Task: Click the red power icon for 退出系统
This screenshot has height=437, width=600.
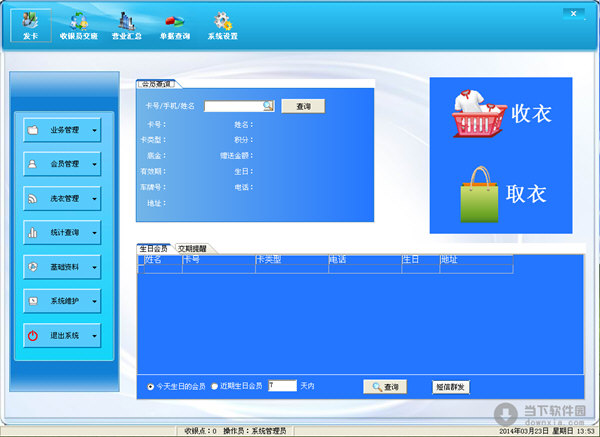Action: 33,336
